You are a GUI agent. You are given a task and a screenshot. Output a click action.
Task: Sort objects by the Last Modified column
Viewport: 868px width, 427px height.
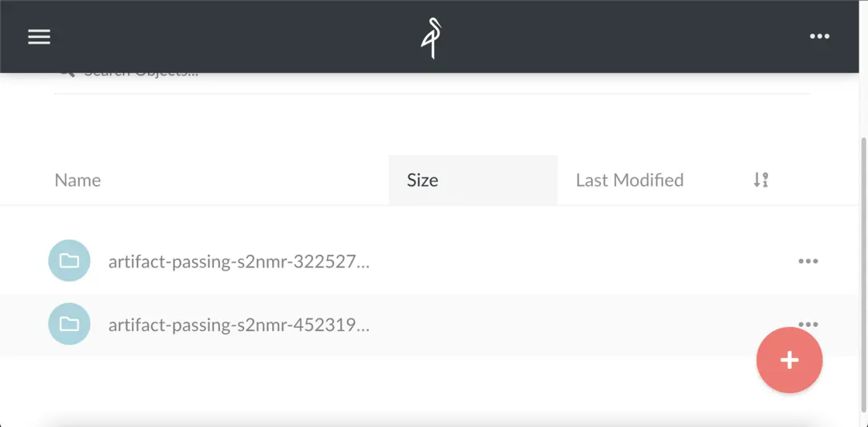click(x=629, y=181)
